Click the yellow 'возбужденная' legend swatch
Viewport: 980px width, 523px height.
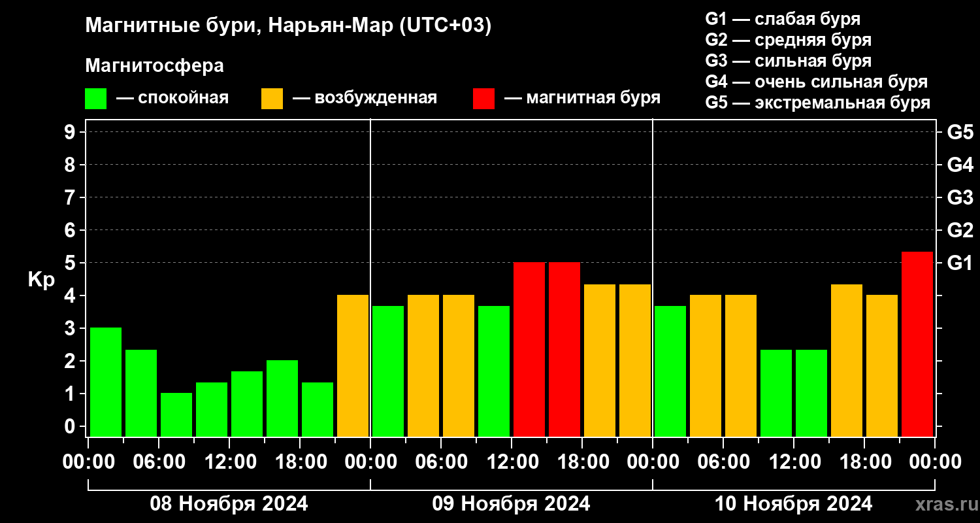click(x=272, y=99)
